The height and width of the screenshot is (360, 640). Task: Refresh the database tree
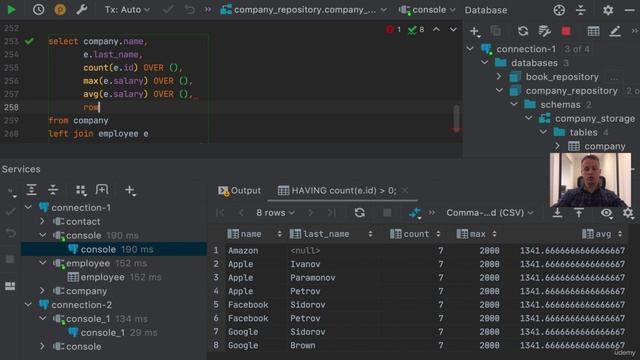coord(523,31)
